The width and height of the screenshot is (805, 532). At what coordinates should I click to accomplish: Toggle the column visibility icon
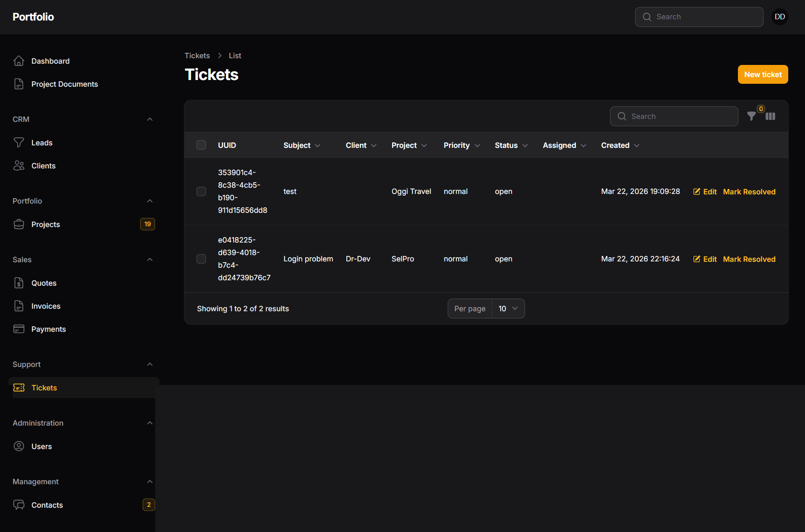771,116
